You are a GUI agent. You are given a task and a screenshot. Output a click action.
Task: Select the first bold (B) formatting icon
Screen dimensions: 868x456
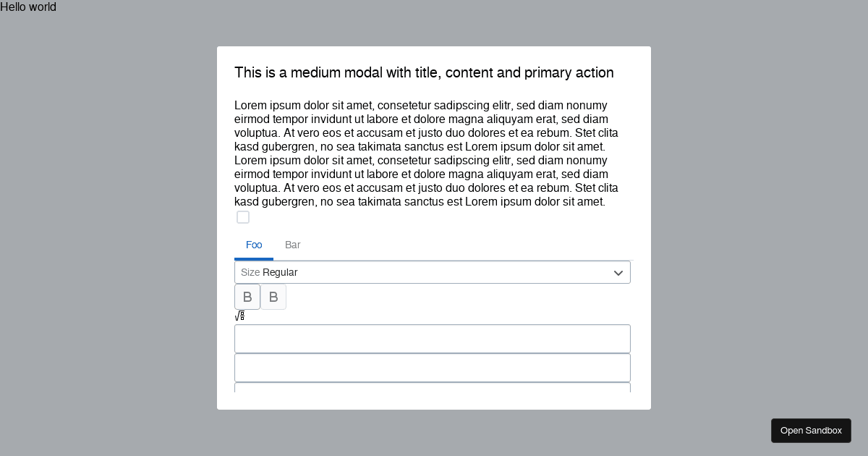247,297
